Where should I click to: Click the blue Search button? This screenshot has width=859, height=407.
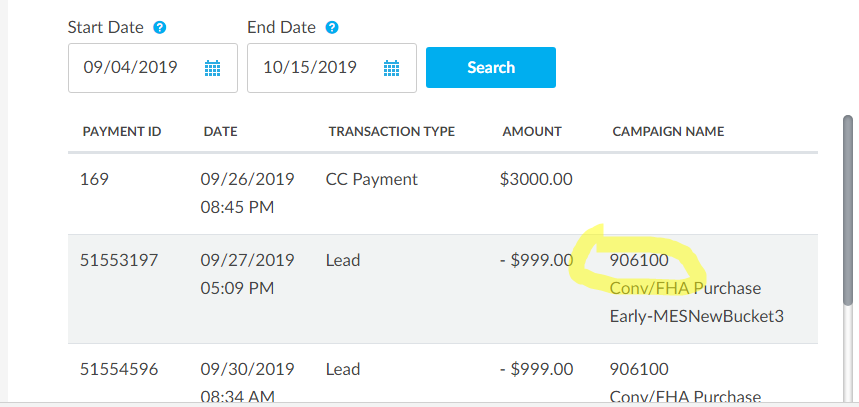point(491,67)
